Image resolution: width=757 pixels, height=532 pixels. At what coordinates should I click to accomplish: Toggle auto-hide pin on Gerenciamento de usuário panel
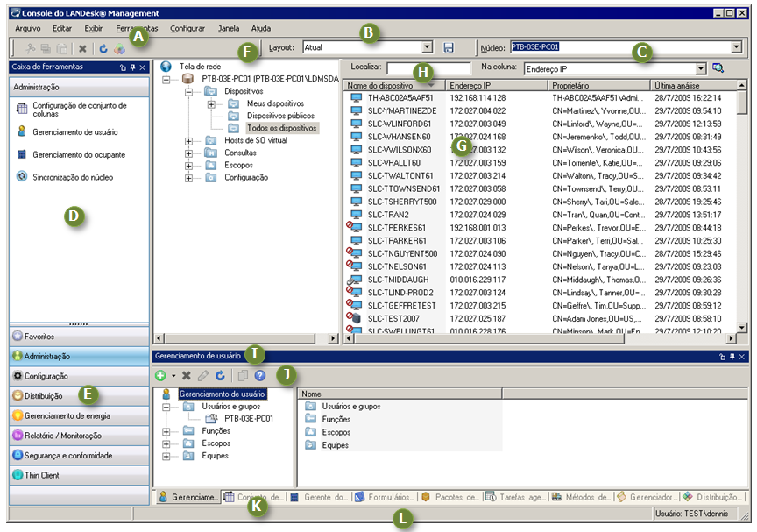731,357
